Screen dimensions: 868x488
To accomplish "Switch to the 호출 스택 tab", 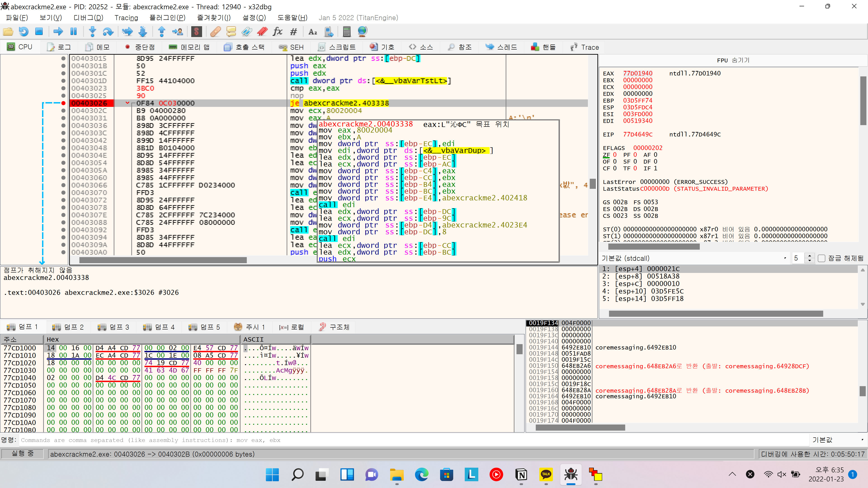I will 245,47.
